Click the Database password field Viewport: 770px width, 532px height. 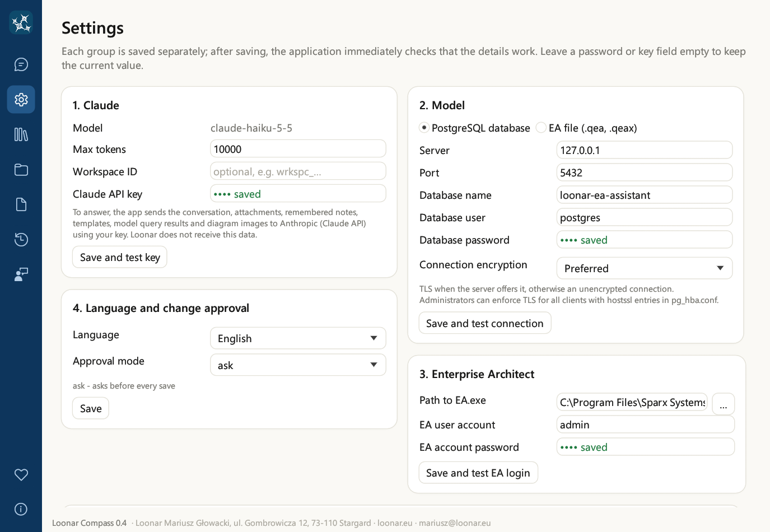coord(644,240)
